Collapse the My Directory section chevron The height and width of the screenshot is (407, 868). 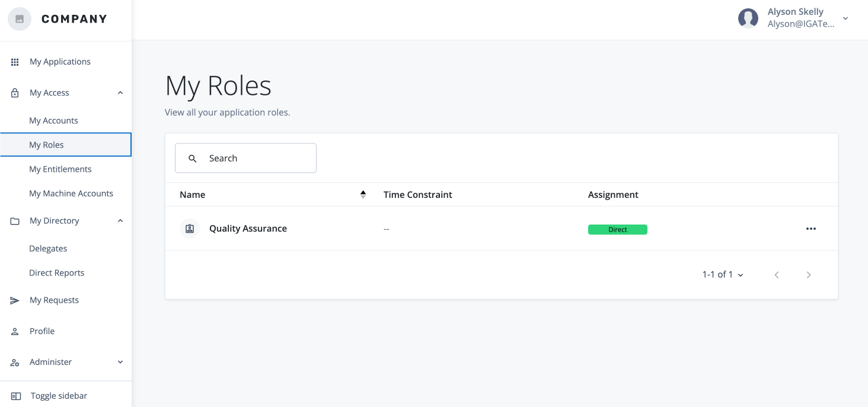(x=120, y=221)
